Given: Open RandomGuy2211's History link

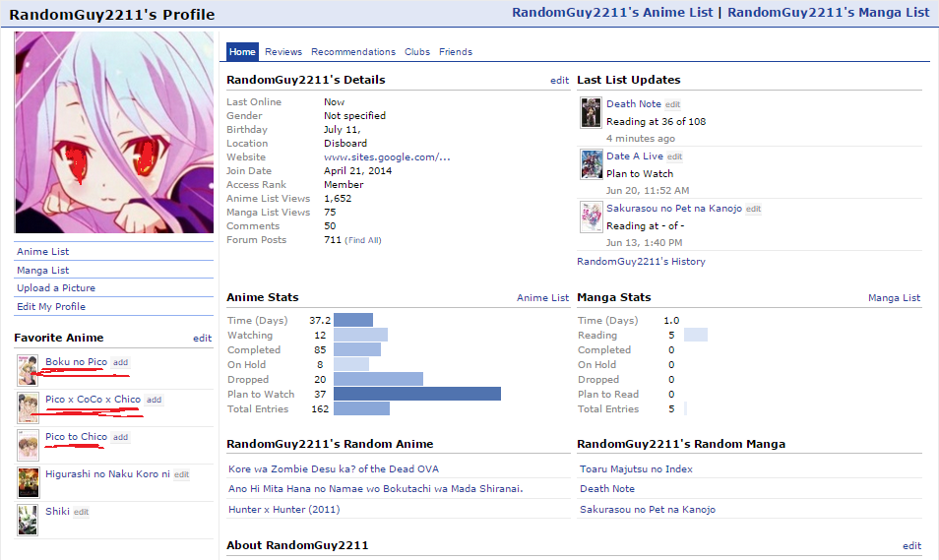Looking at the screenshot, I should pyautogui.click(x=641, y=262).
